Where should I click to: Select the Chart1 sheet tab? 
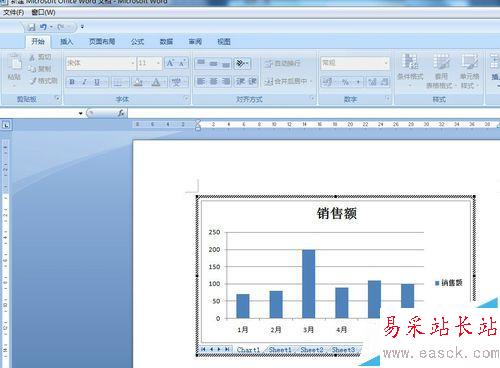248,350
